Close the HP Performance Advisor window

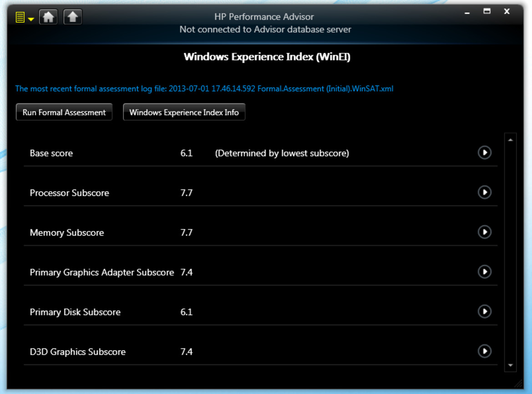tap(507, 11)
